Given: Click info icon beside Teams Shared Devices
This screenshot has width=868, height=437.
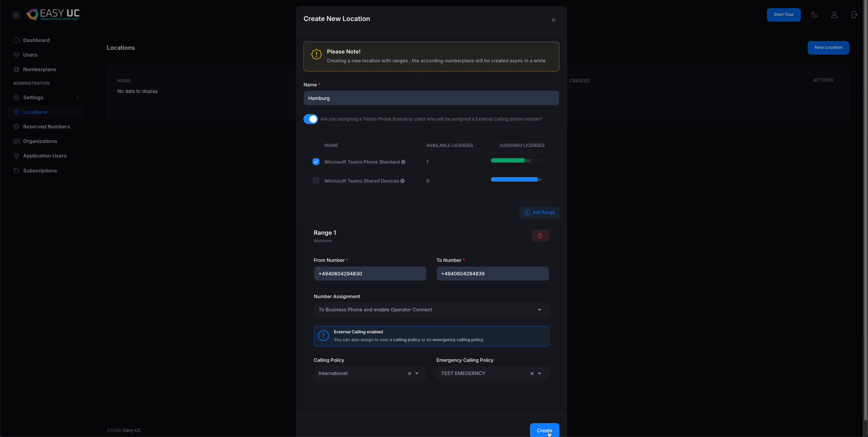Looking at the screenshot, I should (x=402, y=181).
